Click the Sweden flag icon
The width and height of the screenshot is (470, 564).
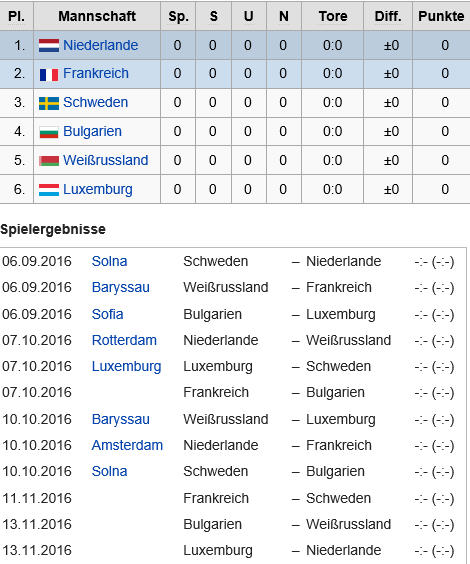pos(49,103)
